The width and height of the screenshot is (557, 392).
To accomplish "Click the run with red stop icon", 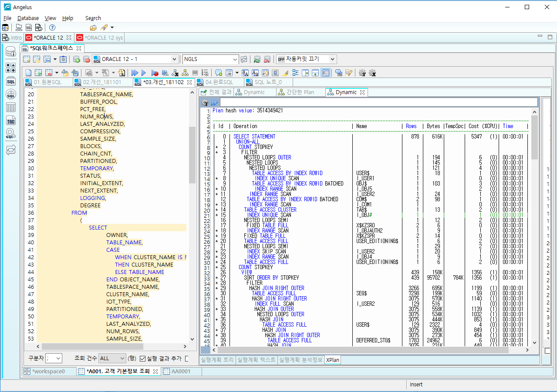I will click(155, 73).
